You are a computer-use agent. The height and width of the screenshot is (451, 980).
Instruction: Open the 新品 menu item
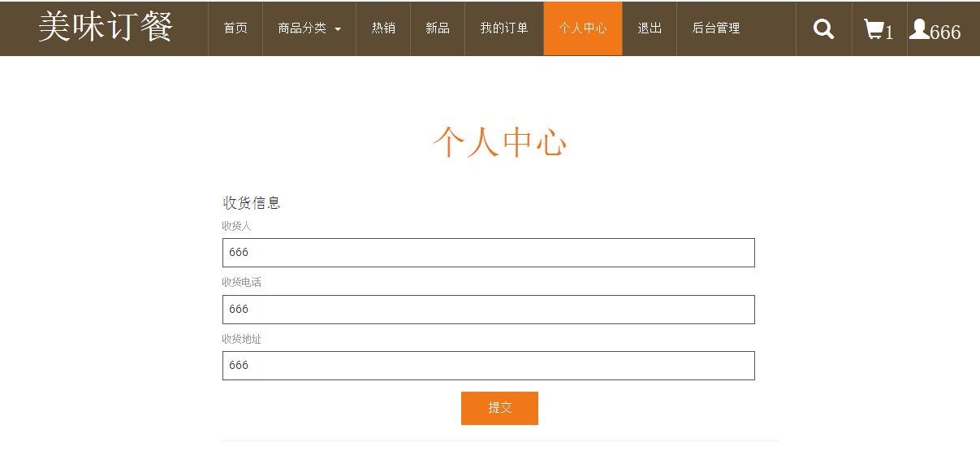pyautogui.click(x=438, y=28)
